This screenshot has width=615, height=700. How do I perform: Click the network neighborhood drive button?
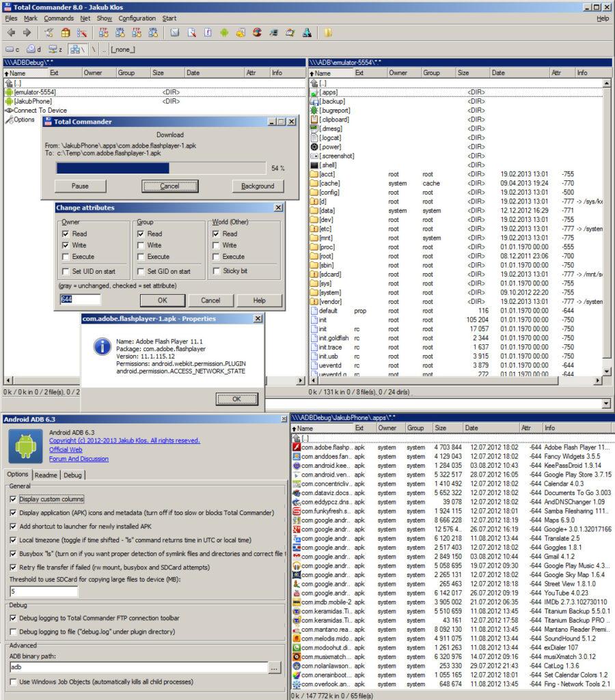(77, 49)
